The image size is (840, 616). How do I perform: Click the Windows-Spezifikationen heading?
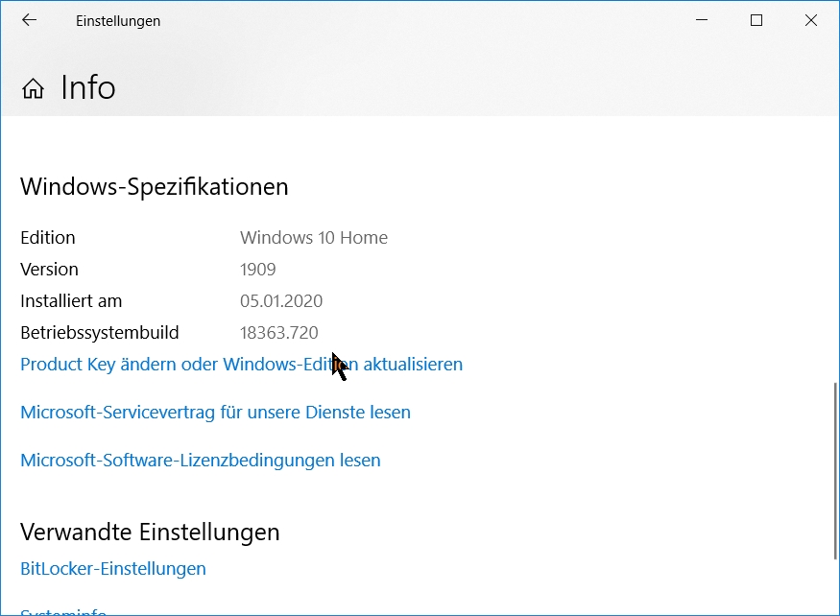pyautogui.click(x=155, y=186)
